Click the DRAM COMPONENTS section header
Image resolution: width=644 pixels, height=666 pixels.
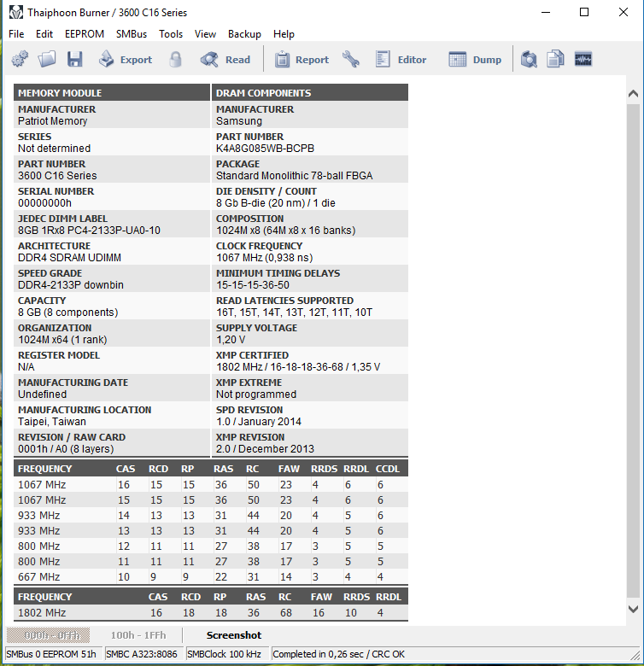click(x=310, y=92)
